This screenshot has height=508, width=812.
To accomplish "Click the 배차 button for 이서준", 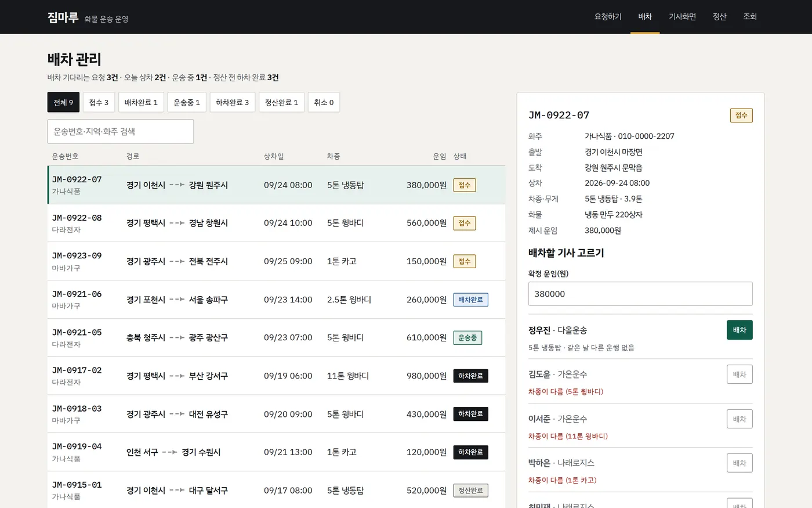I will (739, 419).
